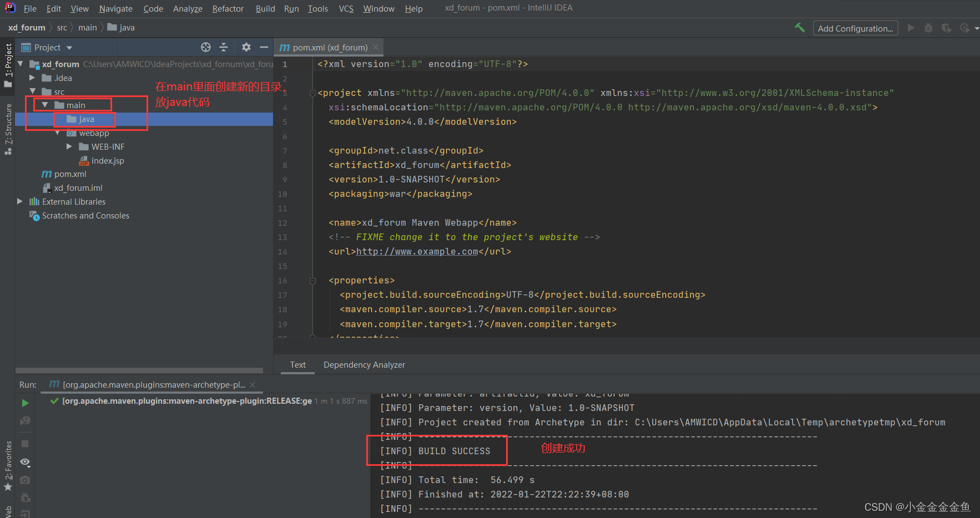Open the Project view dropdown
The height and width of the screenshot is (518, 980).
click(69, 48)
